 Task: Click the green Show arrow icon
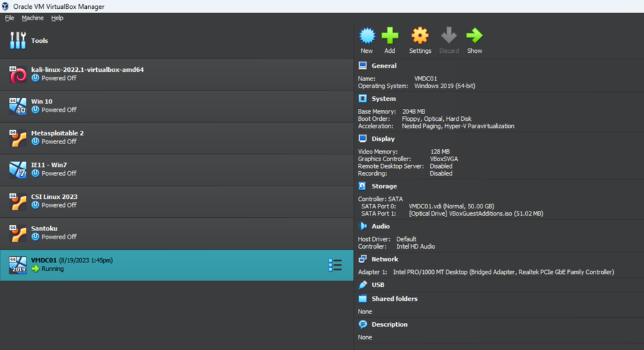tap(474, 36)
